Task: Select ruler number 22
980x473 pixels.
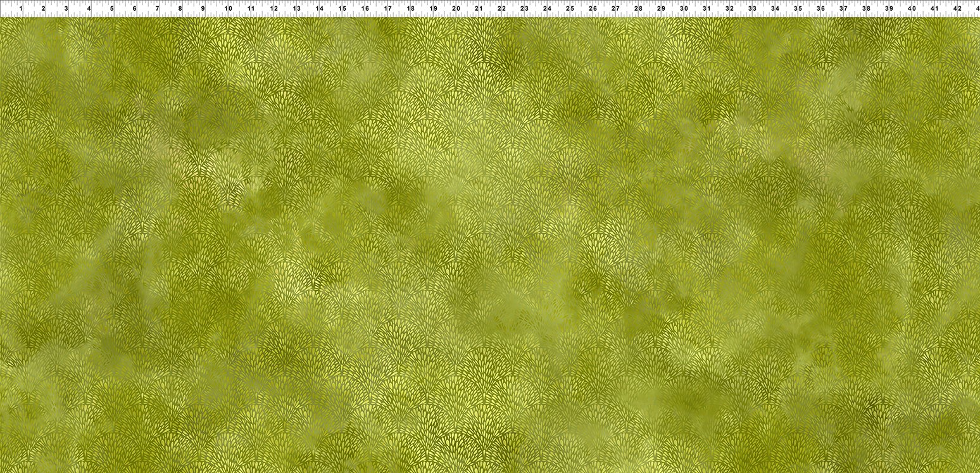Action: [x=501, y=9]
